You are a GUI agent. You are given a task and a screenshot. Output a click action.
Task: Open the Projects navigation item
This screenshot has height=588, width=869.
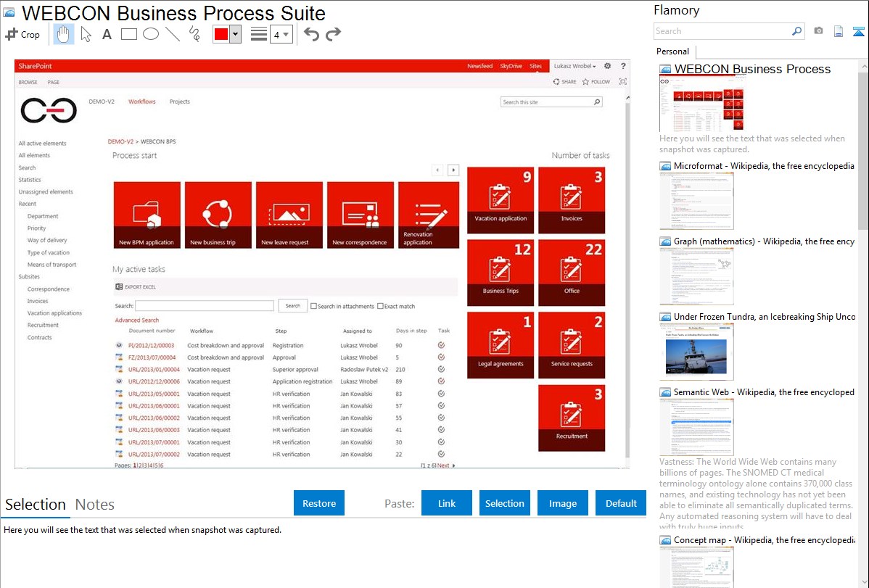tap(180, 102)
